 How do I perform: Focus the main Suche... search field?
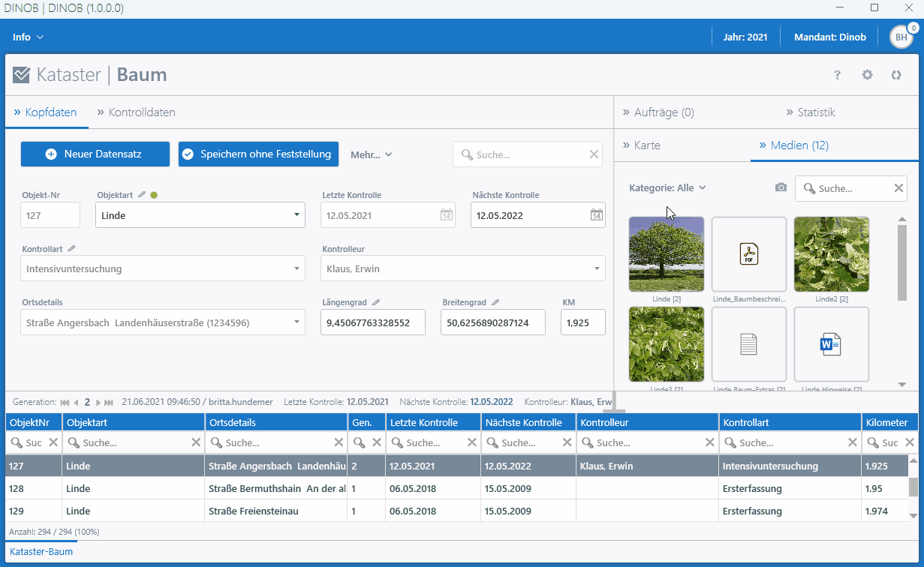coord(528,154)
